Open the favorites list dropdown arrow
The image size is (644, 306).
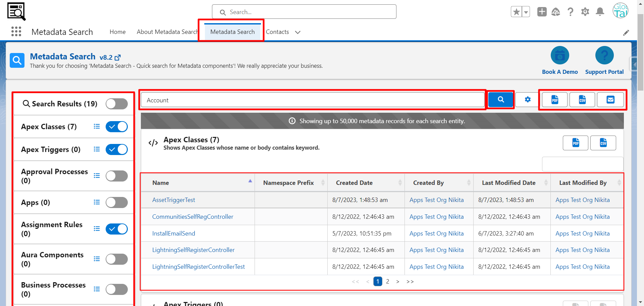526,12
